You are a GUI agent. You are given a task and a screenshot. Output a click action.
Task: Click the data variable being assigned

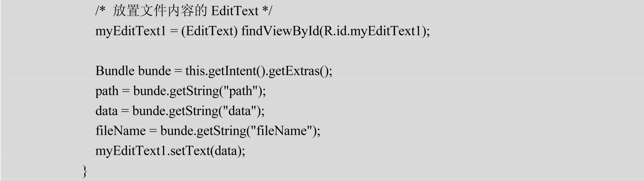(106, 111)
